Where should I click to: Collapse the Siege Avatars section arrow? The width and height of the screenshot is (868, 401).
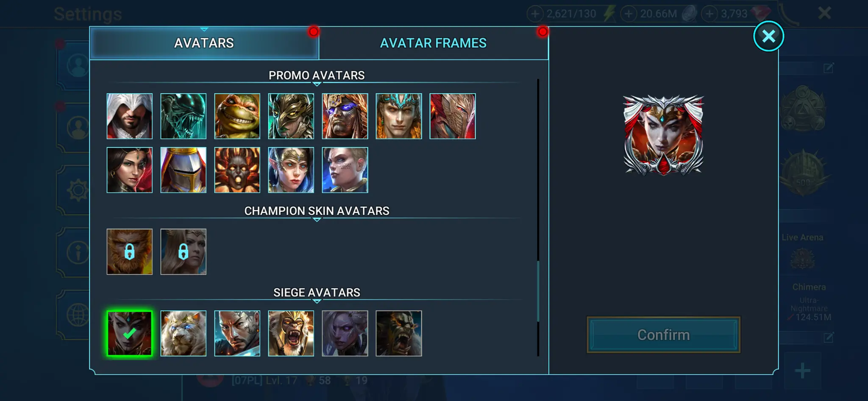coord(317,301)
